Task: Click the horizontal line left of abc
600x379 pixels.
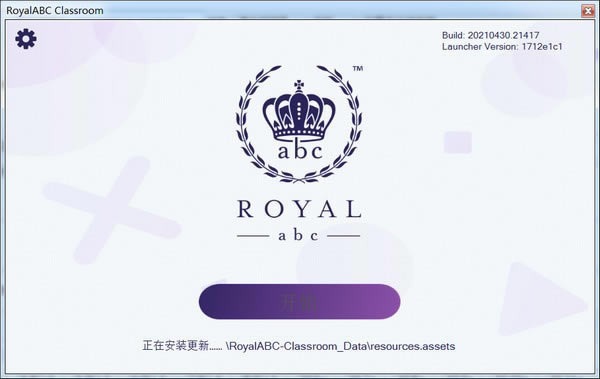Action: [x=253, y=236]
